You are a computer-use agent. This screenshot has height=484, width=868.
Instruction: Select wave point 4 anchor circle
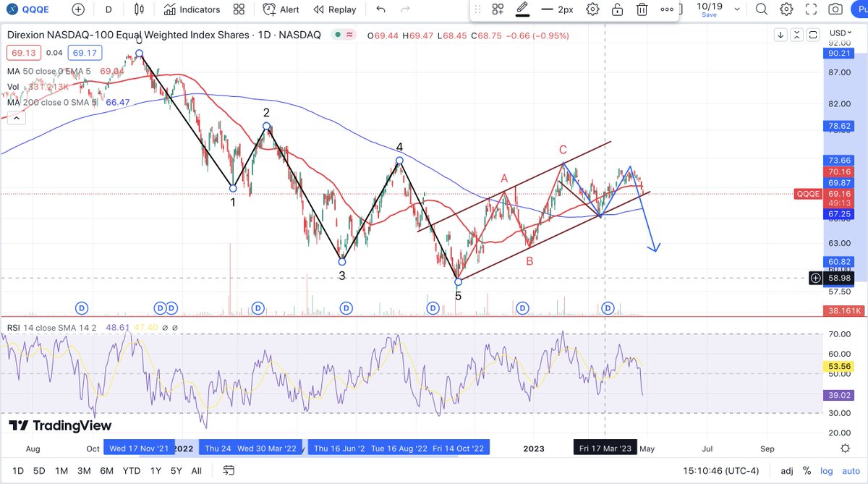(399, 160)
